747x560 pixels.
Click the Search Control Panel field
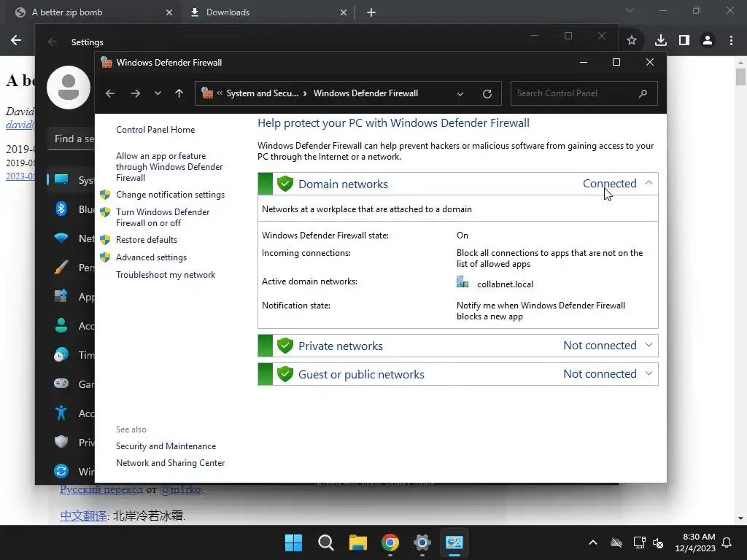point(584,93)
